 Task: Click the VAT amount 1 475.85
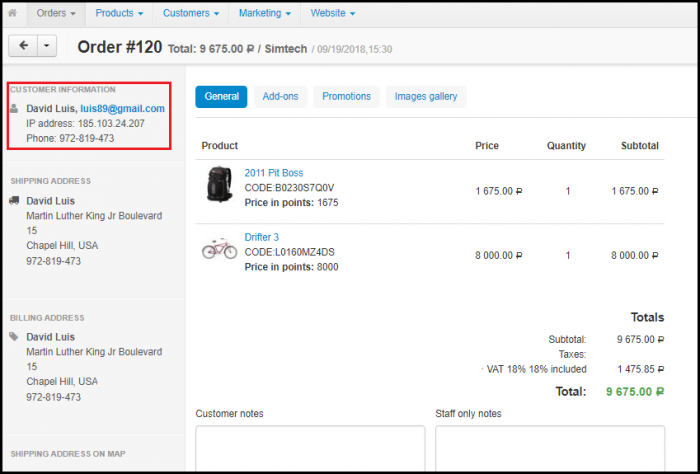pos(641,369)
